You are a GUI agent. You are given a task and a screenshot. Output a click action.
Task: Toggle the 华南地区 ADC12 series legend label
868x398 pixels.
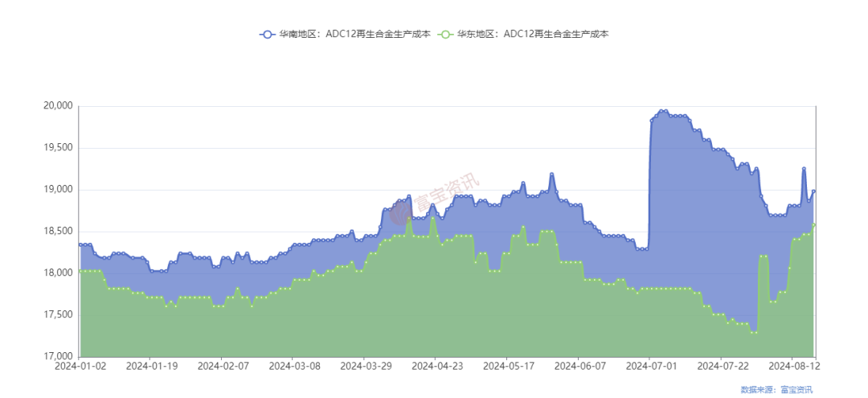click(x=354, y=34)
